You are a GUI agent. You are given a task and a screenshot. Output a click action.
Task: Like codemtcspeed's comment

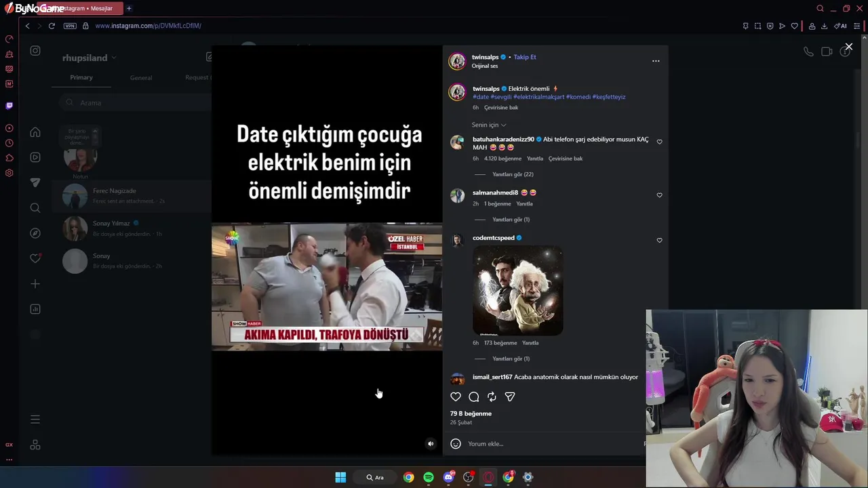coord(659,241)
